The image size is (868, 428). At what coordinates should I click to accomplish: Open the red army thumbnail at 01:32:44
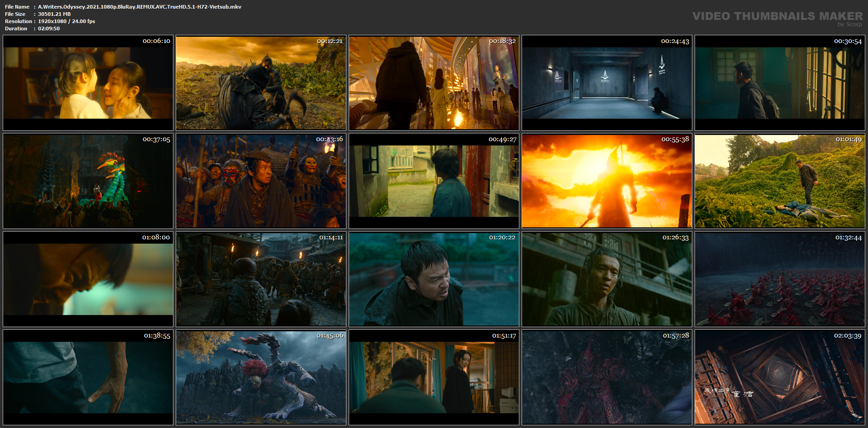pyautogui.click(x=780, y=279)
